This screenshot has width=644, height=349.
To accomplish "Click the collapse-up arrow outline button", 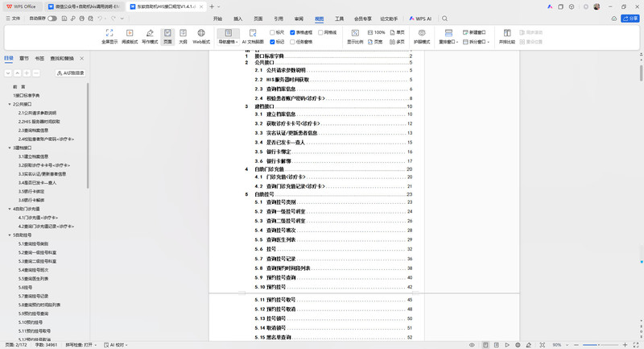I will (17, 73).
